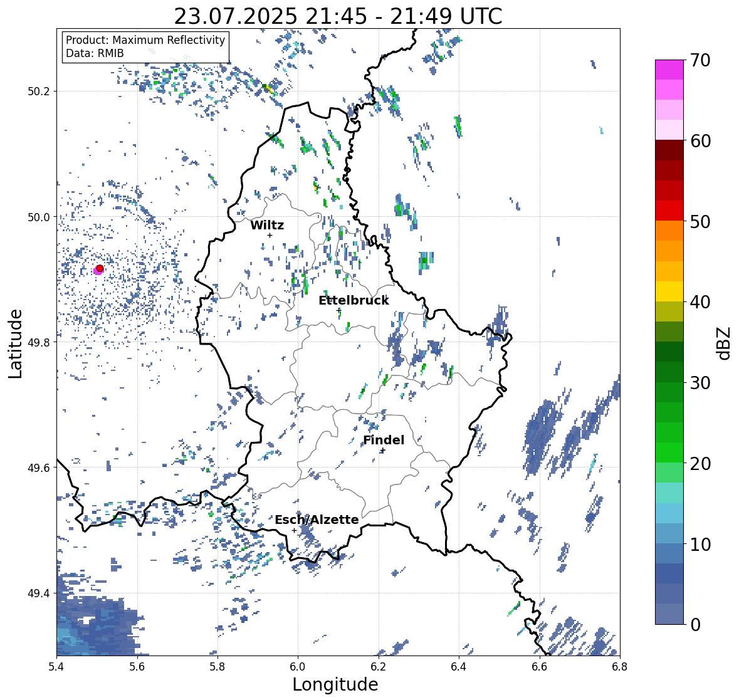739x700 pixels.
Task: Click the yellow colorbar swatch at 40
Action: pos(669,291)
